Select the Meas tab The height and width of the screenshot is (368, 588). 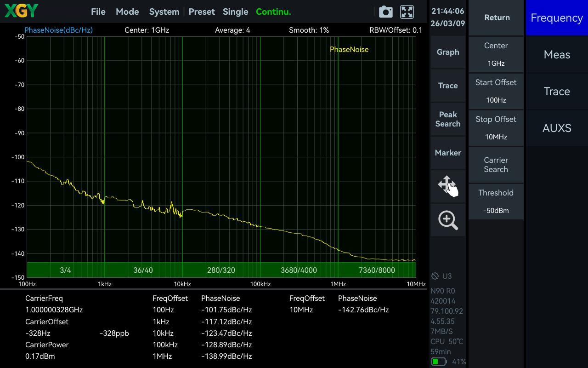pyautogui.click(x=557, y=54)
